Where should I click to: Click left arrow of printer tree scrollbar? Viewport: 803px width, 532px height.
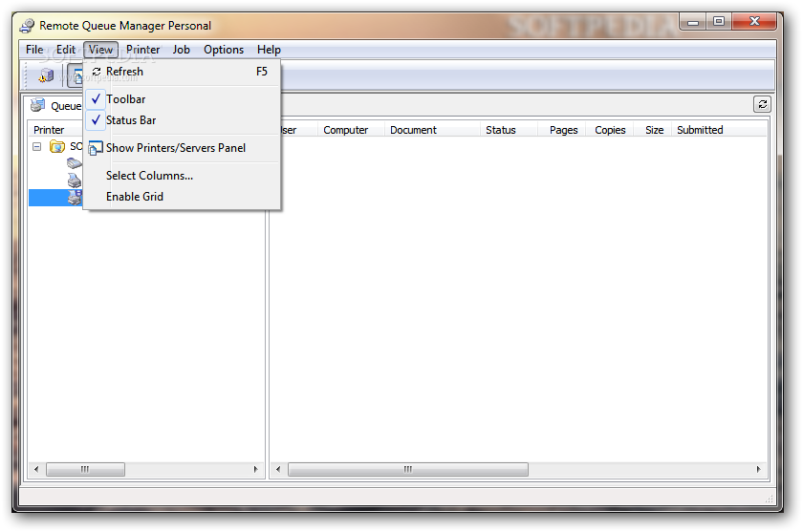coord(36,469)
